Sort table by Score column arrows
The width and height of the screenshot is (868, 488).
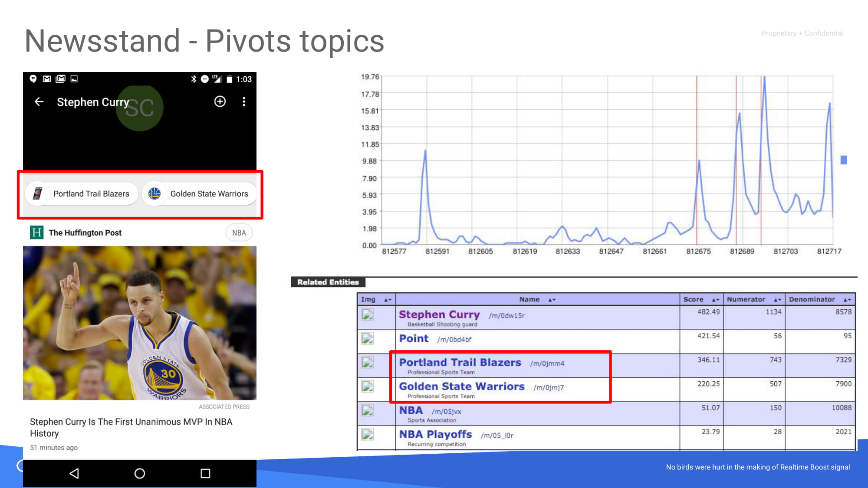(x=715, y=300)
